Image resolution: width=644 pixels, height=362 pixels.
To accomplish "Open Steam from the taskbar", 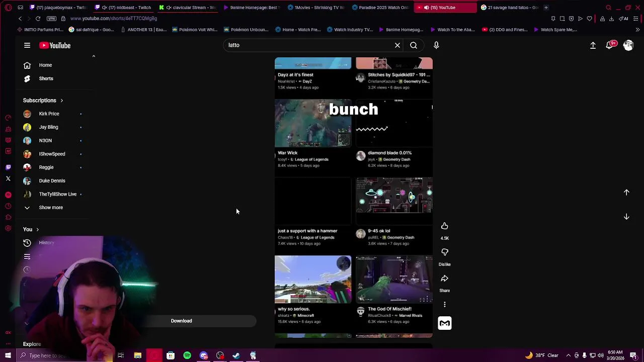I will 236,355.
